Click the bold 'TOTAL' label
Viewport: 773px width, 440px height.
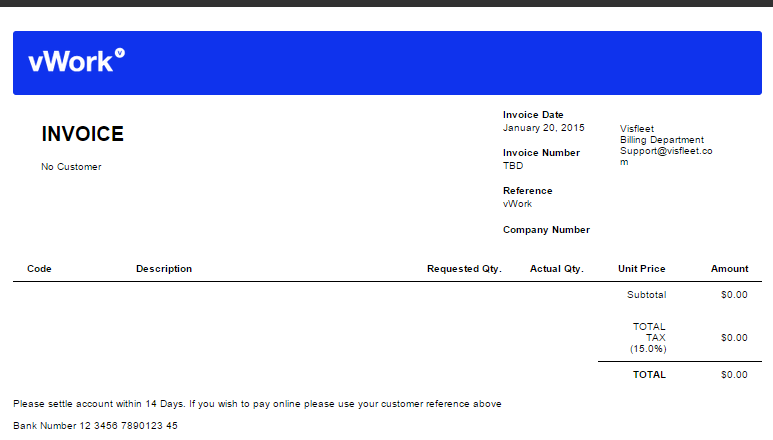pos(649,375)
